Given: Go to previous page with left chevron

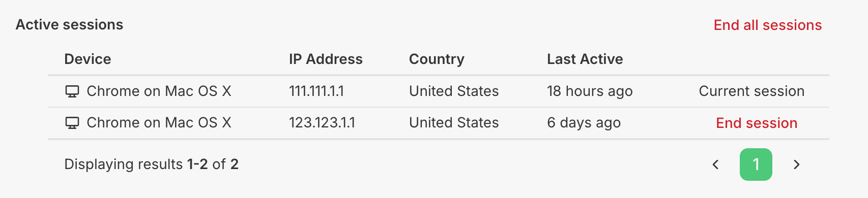Looking at the screenshot, I should point(715,164).
